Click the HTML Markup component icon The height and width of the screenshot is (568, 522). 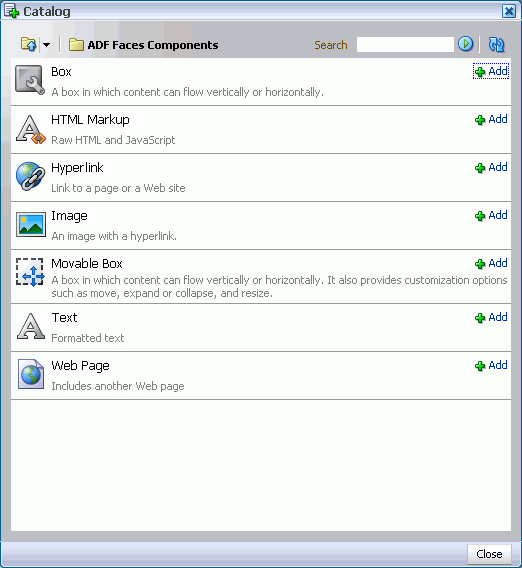[30, 129]
